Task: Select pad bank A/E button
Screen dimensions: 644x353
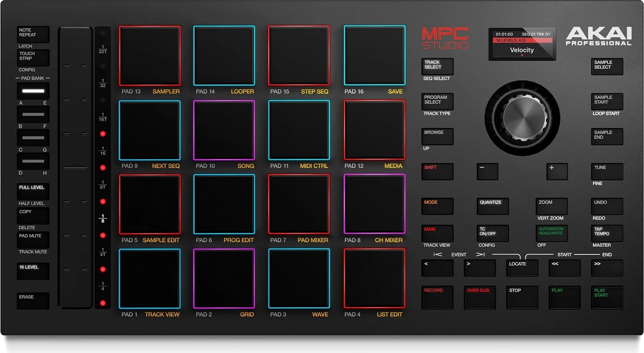Action: point(33,91)
